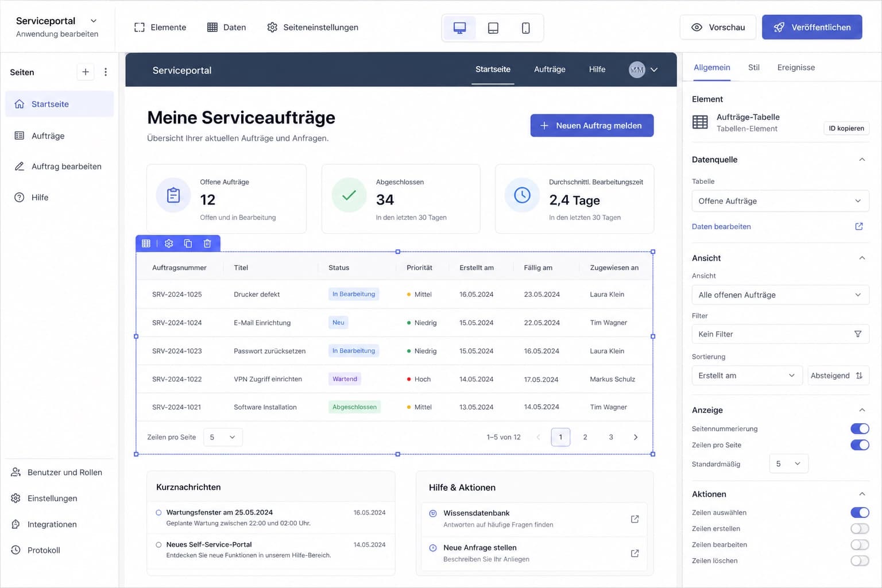Screen dimensions: 882x588
Task: Open external link beside Daten bearbeiten
Action: click(859, 226)
